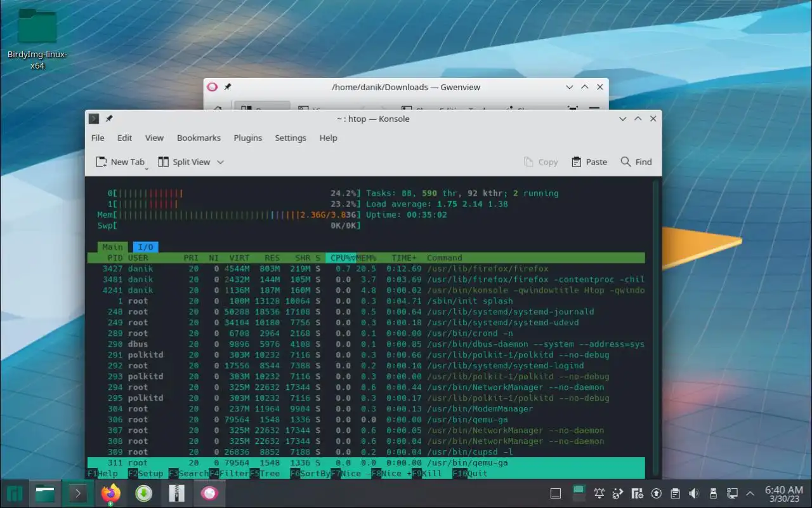
Task: Click the Konsole title bar terminal icon
Action: pos(93,119)
